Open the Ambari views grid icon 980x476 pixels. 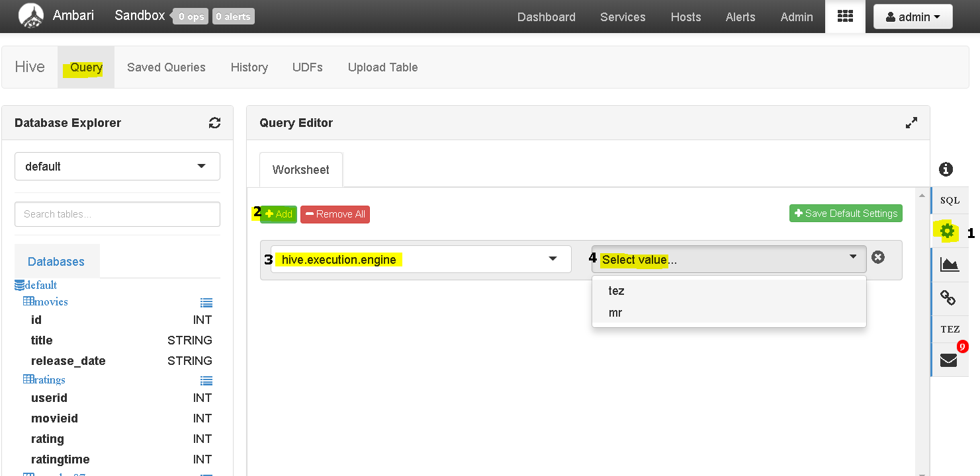(x=845, y=17)
